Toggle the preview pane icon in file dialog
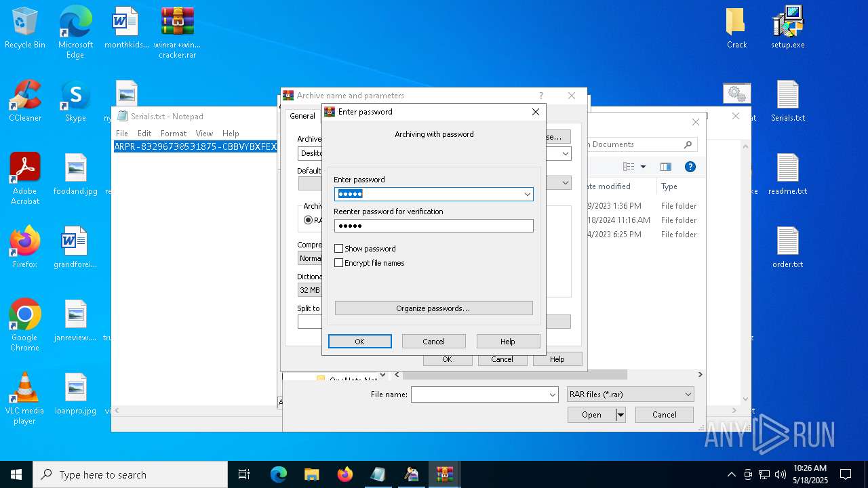 tap(666, 167)
